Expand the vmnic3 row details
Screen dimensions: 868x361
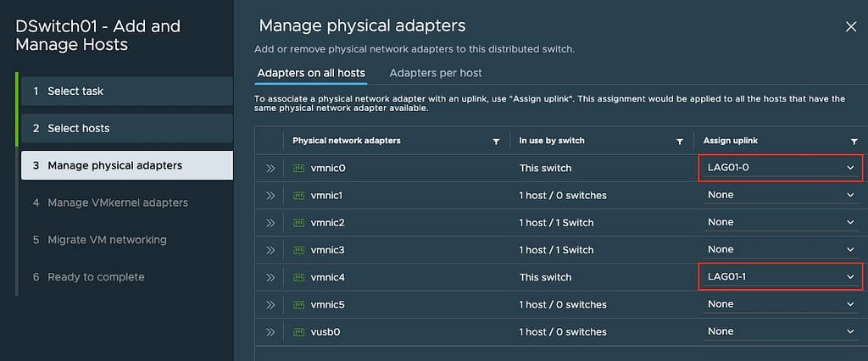(x=270, y=250)
